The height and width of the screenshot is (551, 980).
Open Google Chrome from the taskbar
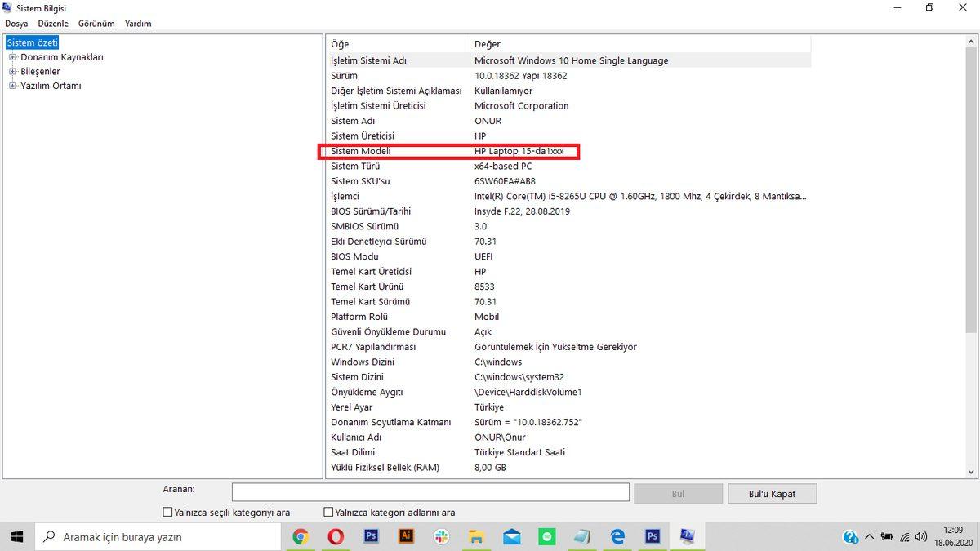coord(300,536)
